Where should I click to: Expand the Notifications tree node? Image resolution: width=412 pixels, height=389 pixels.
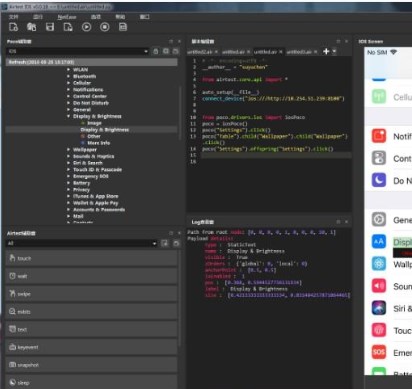[x=68, y=89]
